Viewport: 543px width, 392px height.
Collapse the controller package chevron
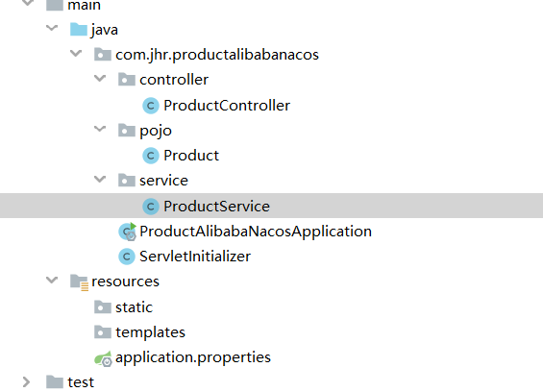coord(100,78)
